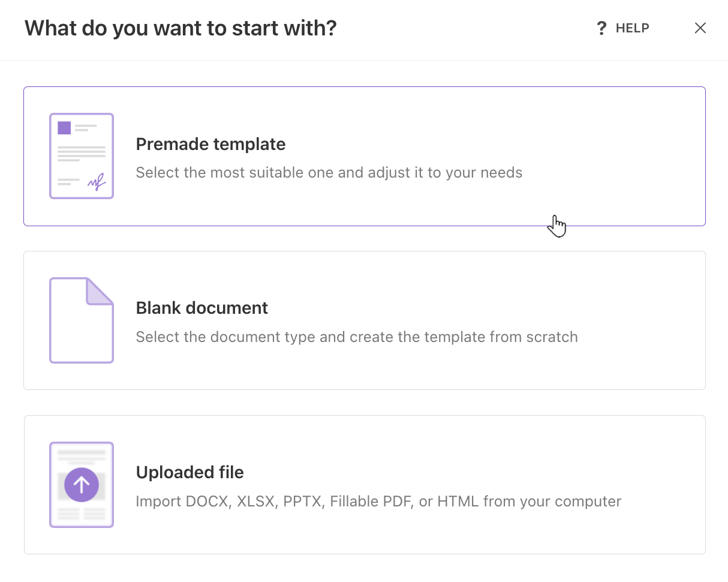Screen dimensions: 728x582
Task: Click the Premade template document icon
Action: tap(81, 155)
